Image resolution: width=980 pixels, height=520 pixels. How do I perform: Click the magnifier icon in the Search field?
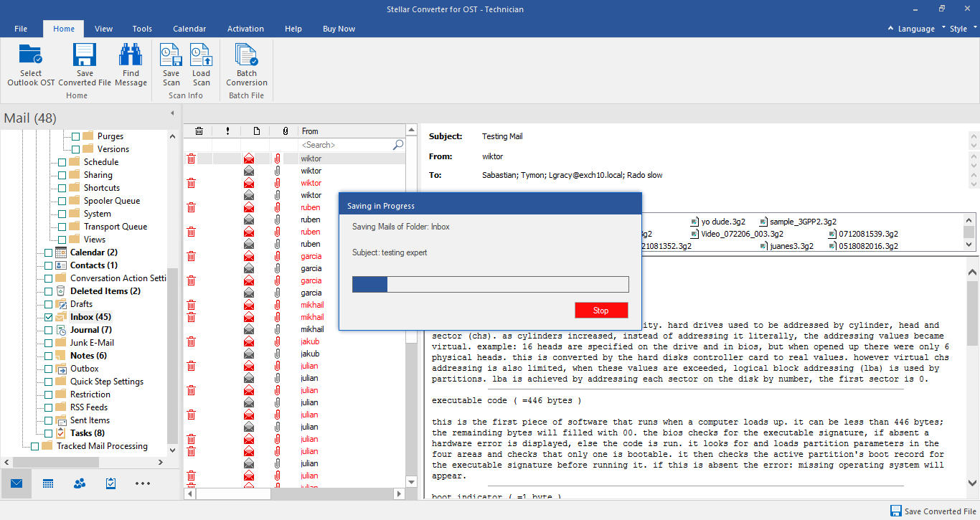[x=398, y=145]
